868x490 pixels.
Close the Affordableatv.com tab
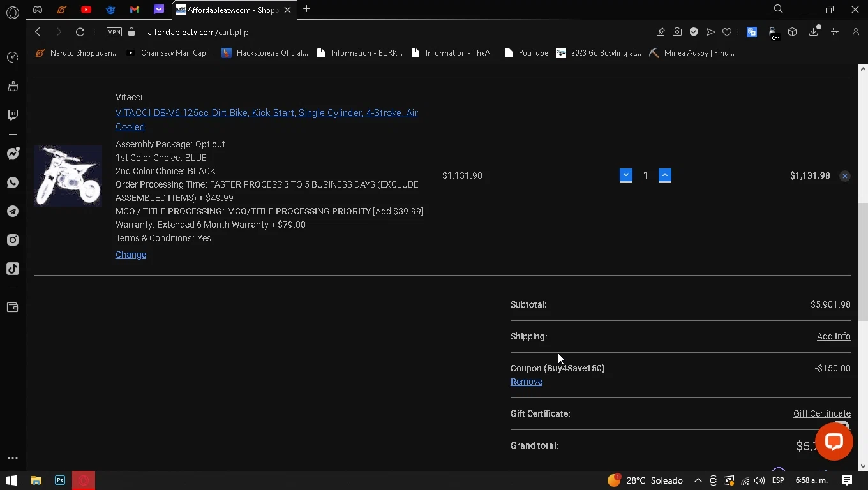point(288,10)
